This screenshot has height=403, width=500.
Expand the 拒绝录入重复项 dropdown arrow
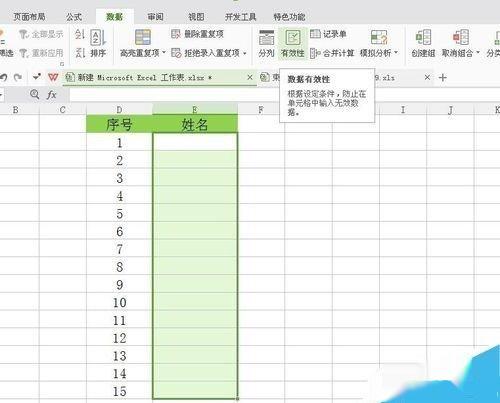(245, 53)
